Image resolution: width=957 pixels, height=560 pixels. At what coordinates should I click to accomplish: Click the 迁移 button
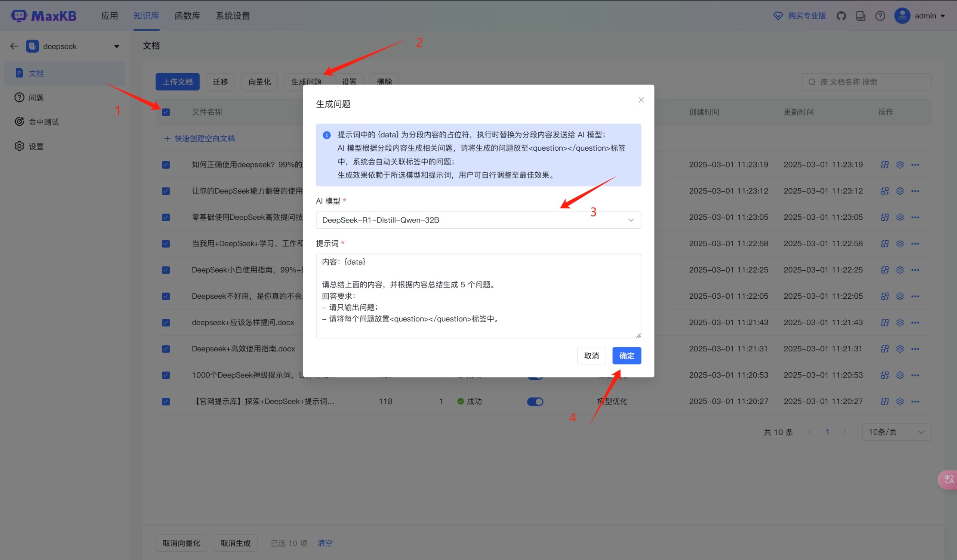point(220,82)
